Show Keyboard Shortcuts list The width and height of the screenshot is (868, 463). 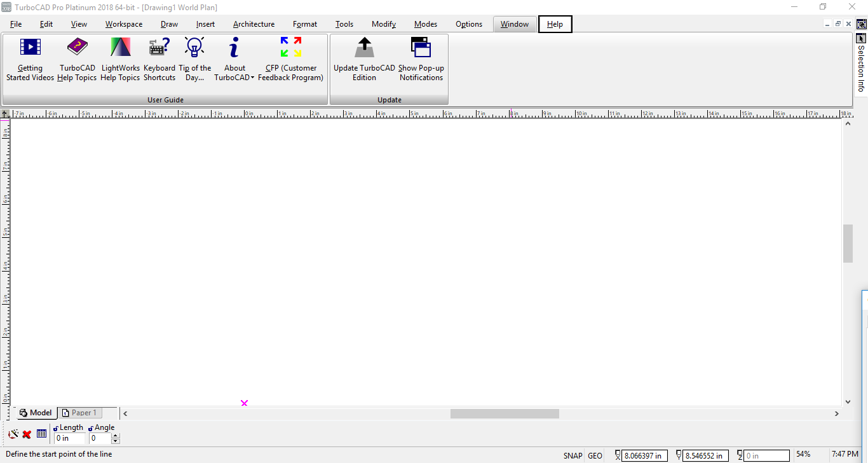click(x=159, y=59)
